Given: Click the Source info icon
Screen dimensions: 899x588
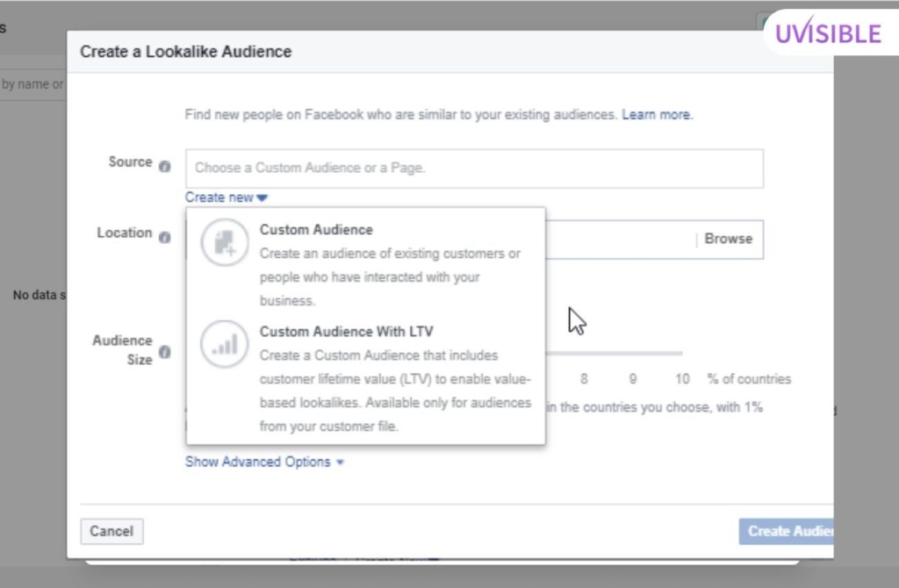Looking at the screenshot, I should 164,166.
